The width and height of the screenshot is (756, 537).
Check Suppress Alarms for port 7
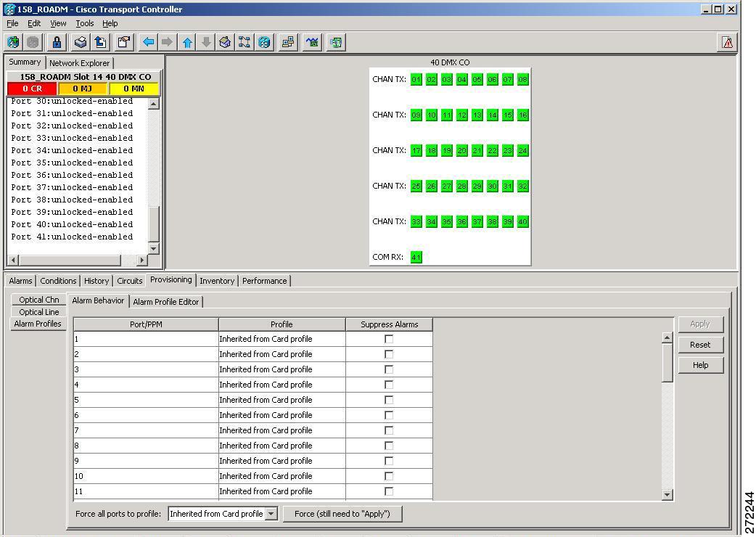click(389, 430)
